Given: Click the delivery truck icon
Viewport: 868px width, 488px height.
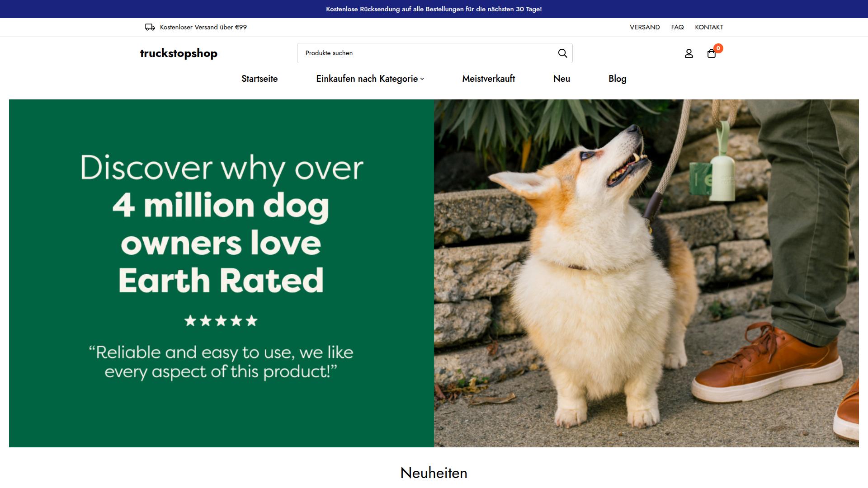Looking at the screenshot, I should click(x=150, y=27).
